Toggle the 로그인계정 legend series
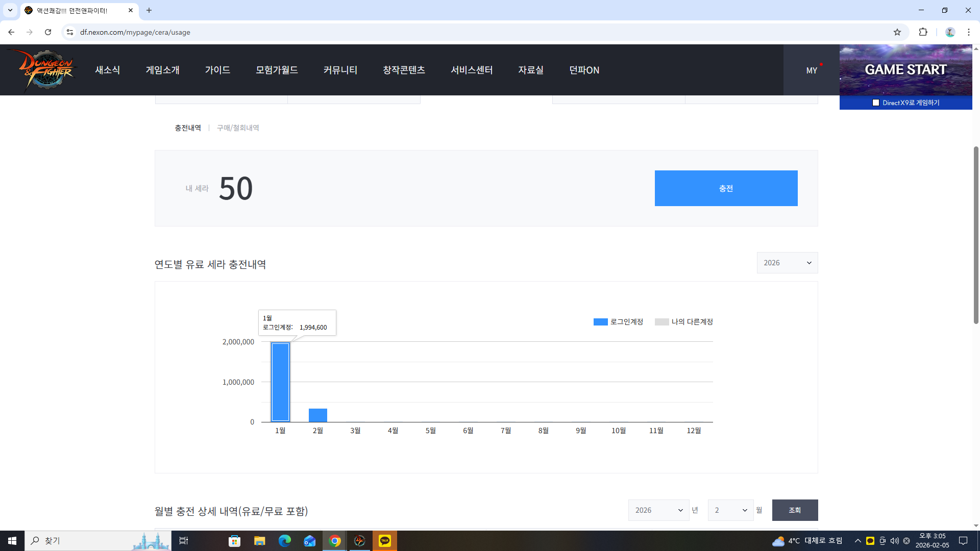 [618, 322]
